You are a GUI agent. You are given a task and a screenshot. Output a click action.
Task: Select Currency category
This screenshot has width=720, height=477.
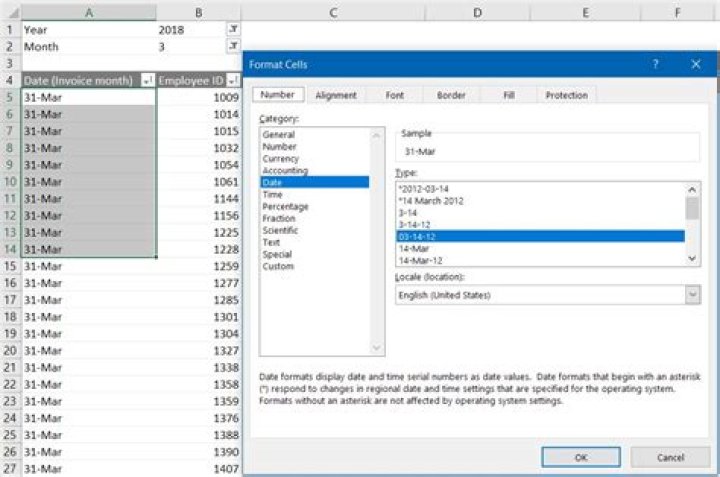[x=315, y=158]
